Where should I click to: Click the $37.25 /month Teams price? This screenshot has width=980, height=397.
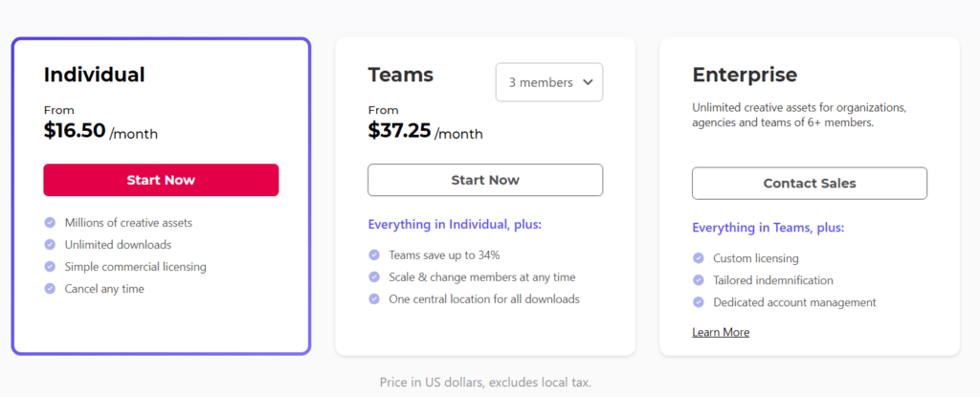coord(425,132)
